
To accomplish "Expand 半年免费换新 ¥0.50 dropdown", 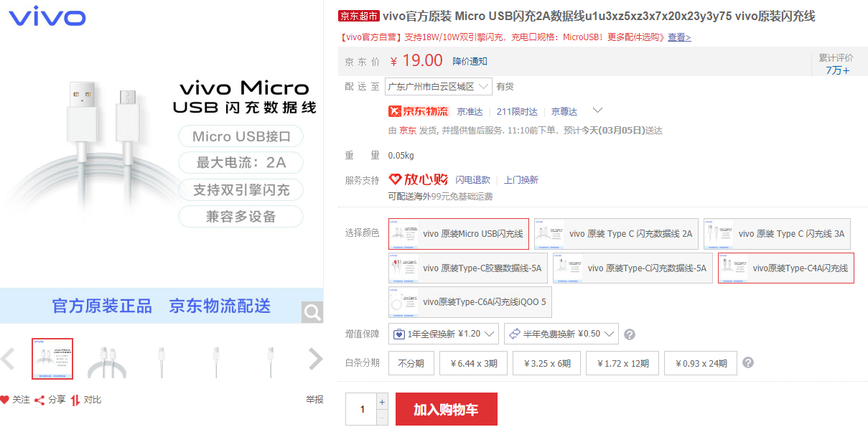I will pos(561,334).
